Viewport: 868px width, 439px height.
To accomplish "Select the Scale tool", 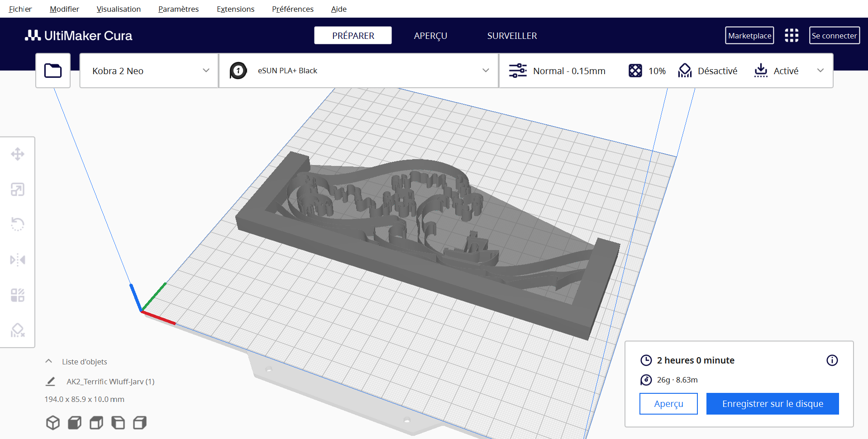I will 18,189.
